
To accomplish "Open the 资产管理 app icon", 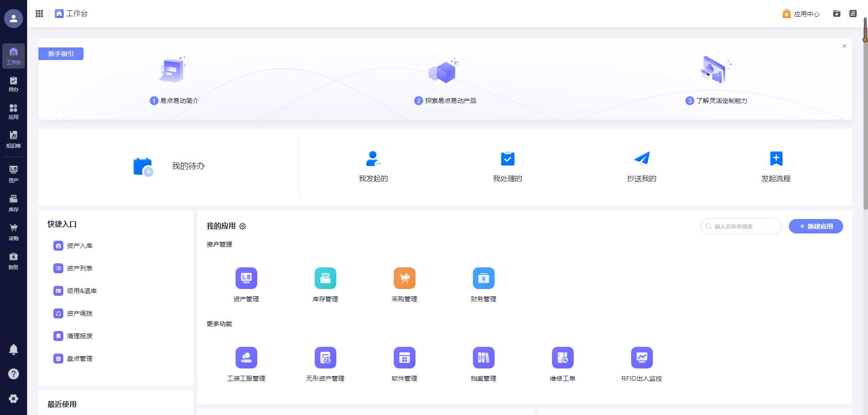I will pyautogui.click(x=246, y=278).
